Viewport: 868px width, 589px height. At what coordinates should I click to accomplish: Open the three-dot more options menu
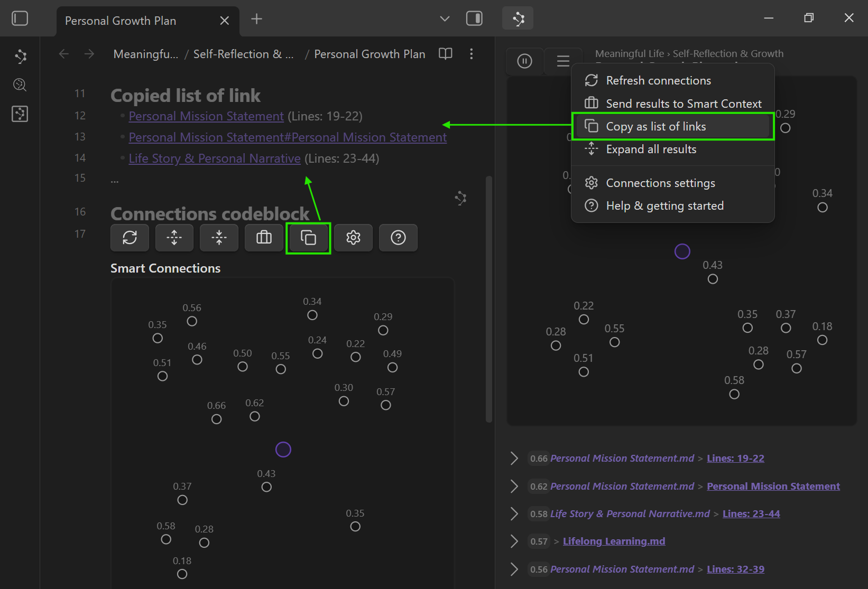coord(471,54)
